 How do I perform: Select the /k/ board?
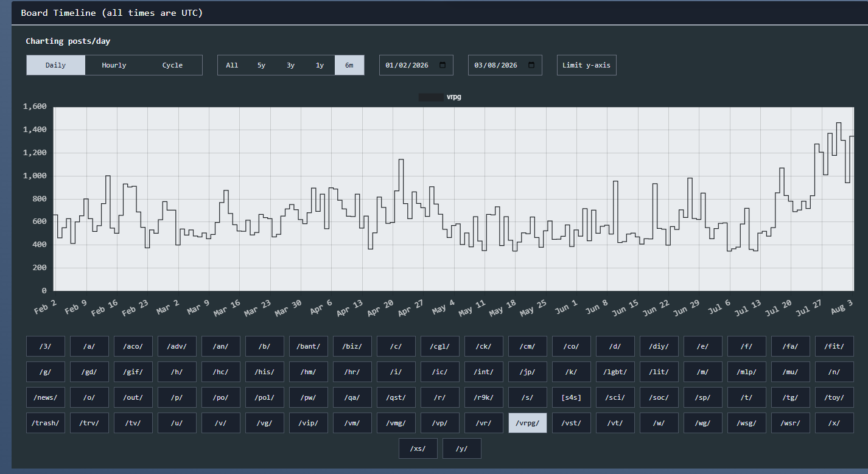pyautogui.click(x=572, y=372)
